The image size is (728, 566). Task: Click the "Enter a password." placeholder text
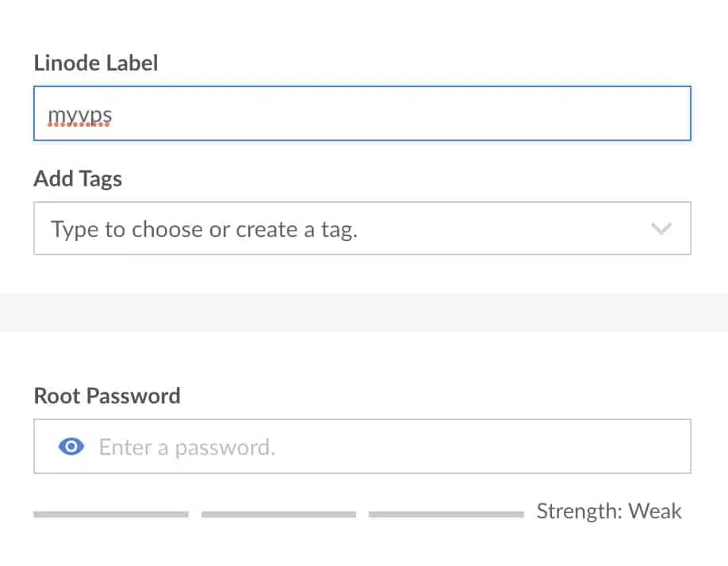pyautogui.click(x=186, y=448)
